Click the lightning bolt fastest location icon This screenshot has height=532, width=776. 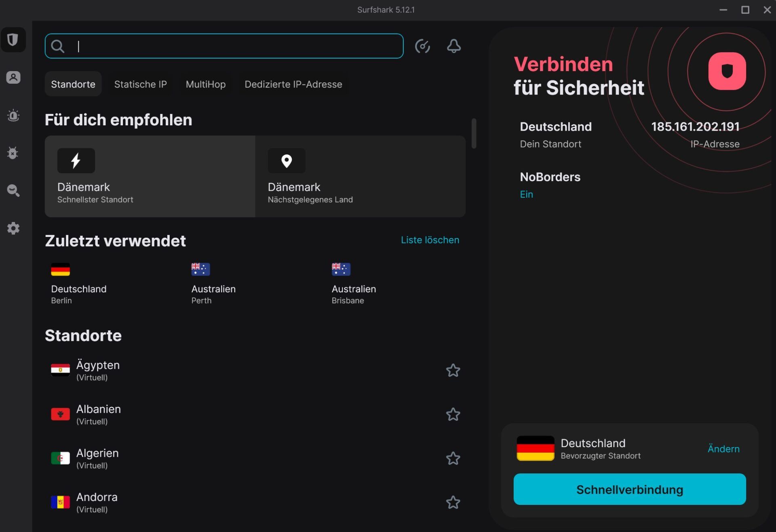point(76,160)
